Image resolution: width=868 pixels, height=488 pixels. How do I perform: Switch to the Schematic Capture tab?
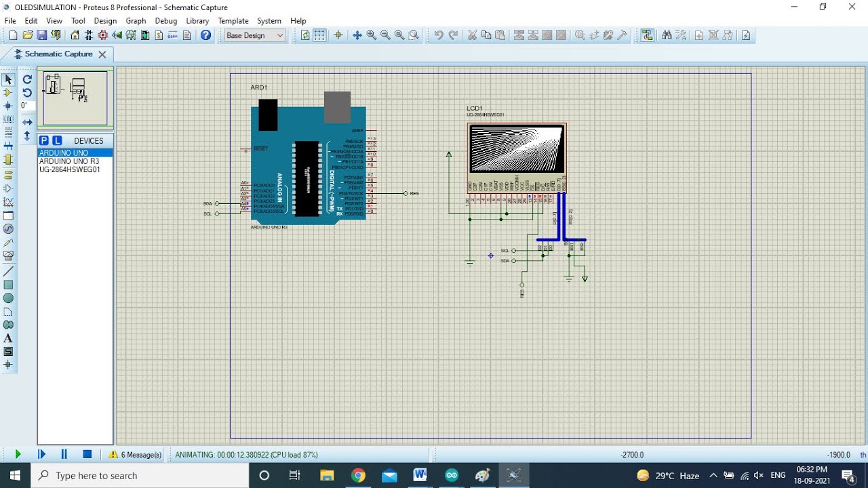(x=58, y=54)
